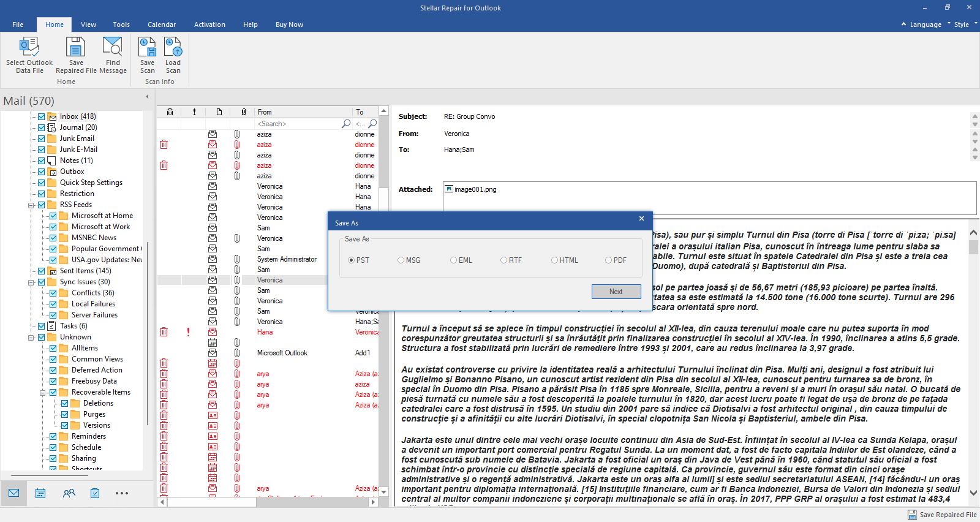Toggle Deletions folder checkbox
The image size is (980, 522).
click(x=65, y=403)
